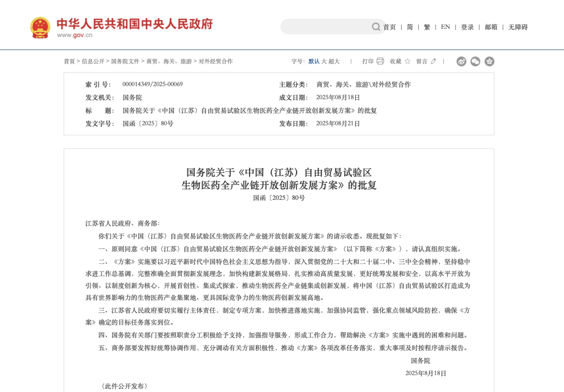564x392 pixels.
Task: Click the closing date 2025年8月18日
Action: coord(426,373)
